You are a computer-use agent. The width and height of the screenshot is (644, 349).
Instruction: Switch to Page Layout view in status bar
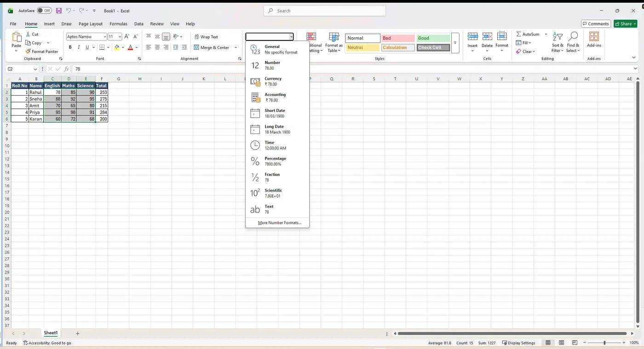tap(562, 343)
